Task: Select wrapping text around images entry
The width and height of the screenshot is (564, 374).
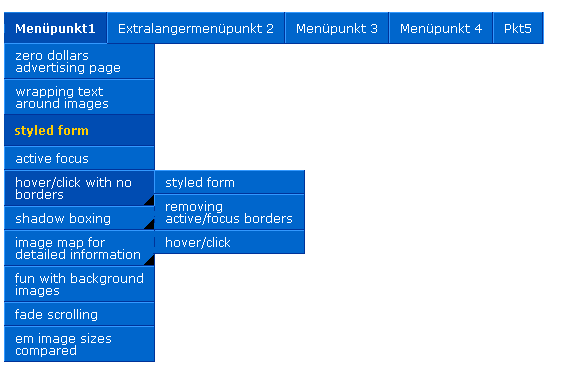Action: (x=79, y=97)
